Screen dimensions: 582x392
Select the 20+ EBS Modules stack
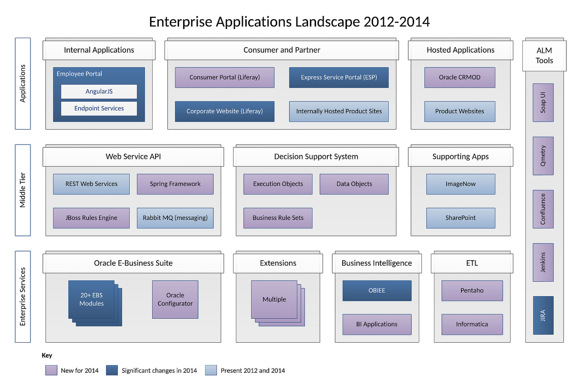(x=95, y=303)
